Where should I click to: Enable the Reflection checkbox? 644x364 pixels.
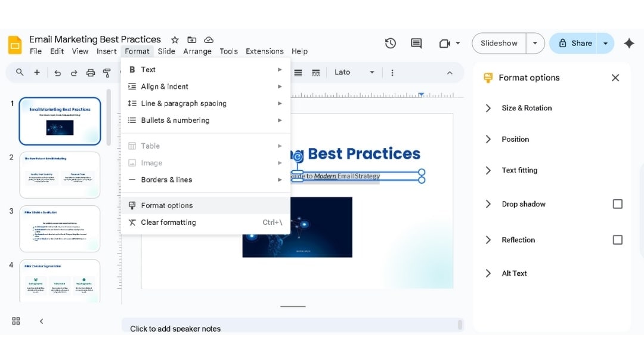pos(618,239)
